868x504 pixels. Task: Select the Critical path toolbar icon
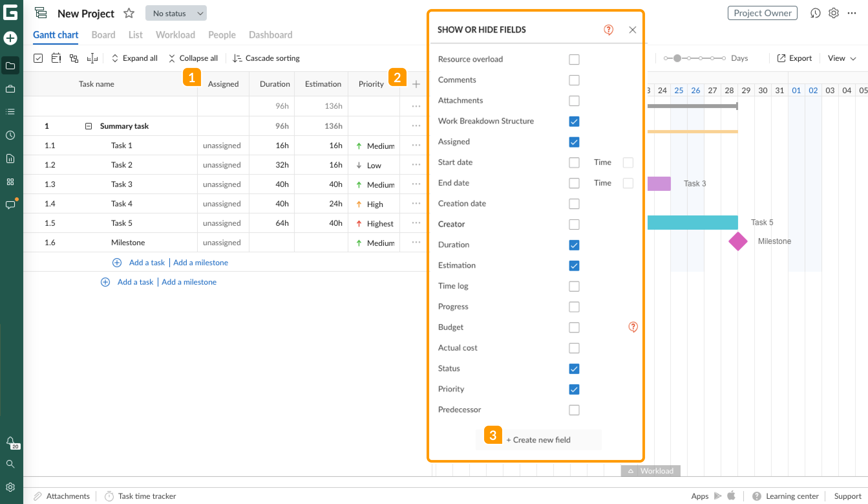coord(74,58)
